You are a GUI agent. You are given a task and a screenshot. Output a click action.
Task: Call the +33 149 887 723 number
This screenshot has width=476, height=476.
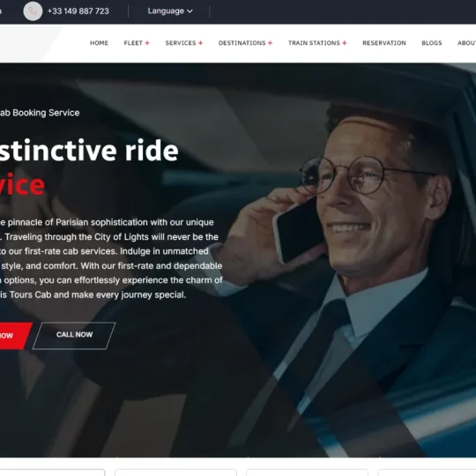coord(78,11)
